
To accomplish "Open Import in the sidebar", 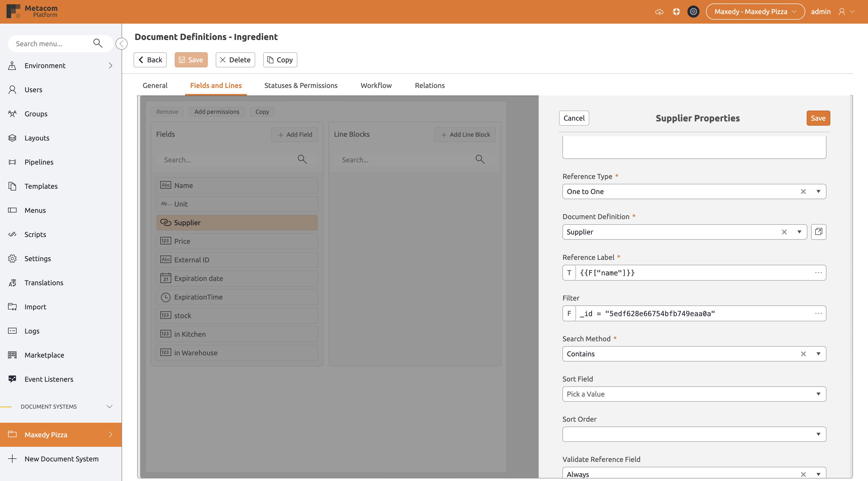I will (61, 307).
